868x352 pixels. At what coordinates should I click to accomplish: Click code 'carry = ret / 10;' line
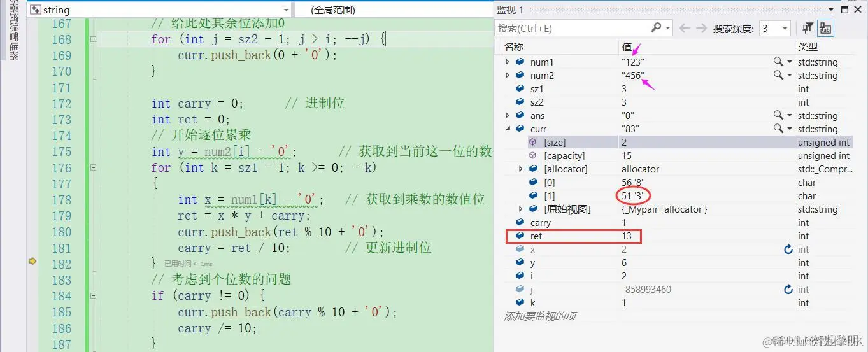(x=234, y=248)
